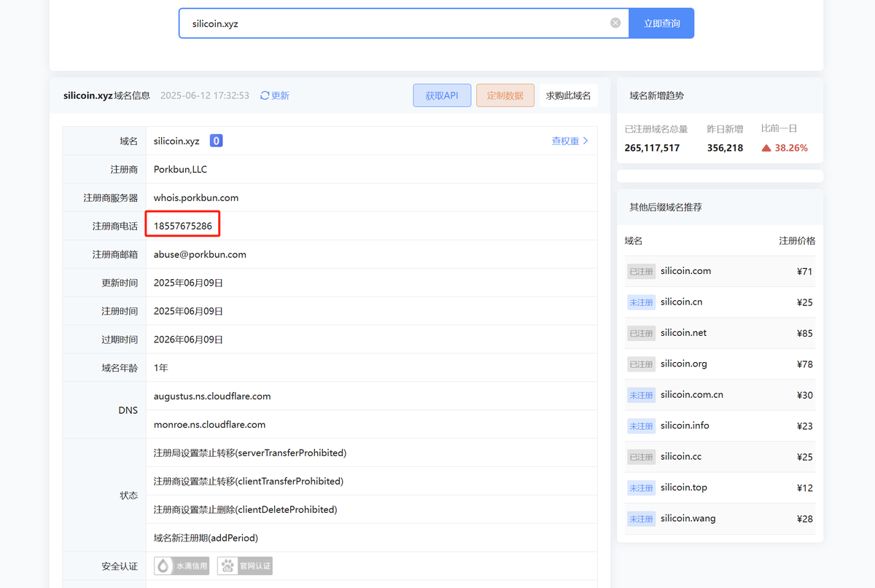The height and width of the screenshot is (588, 875).
Task: Click the ¥12 price for silicoin.top
Action: click(805, 488)
